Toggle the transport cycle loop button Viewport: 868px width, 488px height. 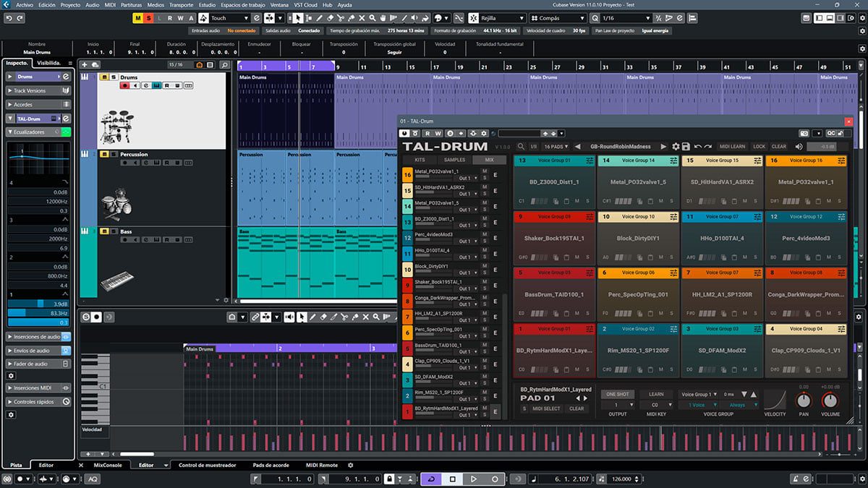(431, 479)
